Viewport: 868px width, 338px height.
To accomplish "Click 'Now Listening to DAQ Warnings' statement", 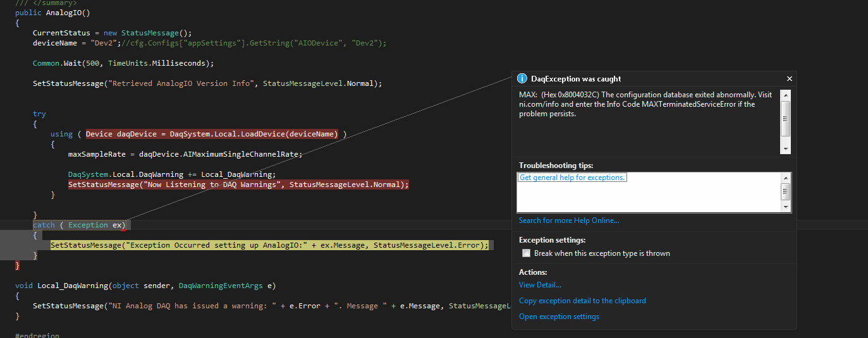I will tap(239, 184).
